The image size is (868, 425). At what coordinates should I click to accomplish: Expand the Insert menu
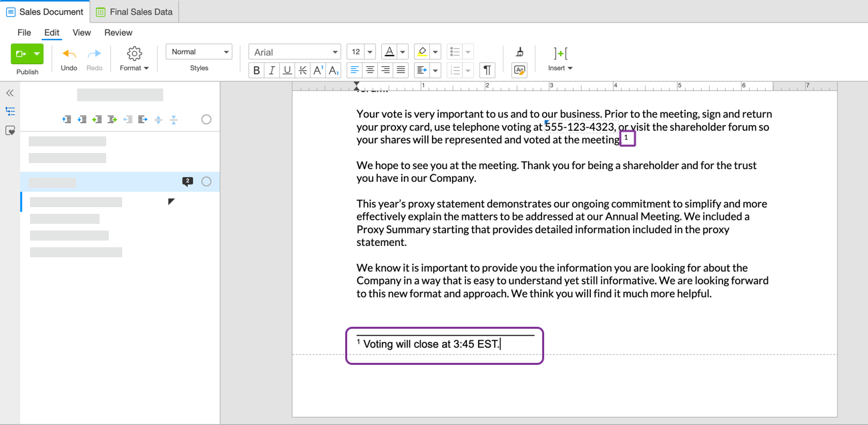[x=560, y=67]
